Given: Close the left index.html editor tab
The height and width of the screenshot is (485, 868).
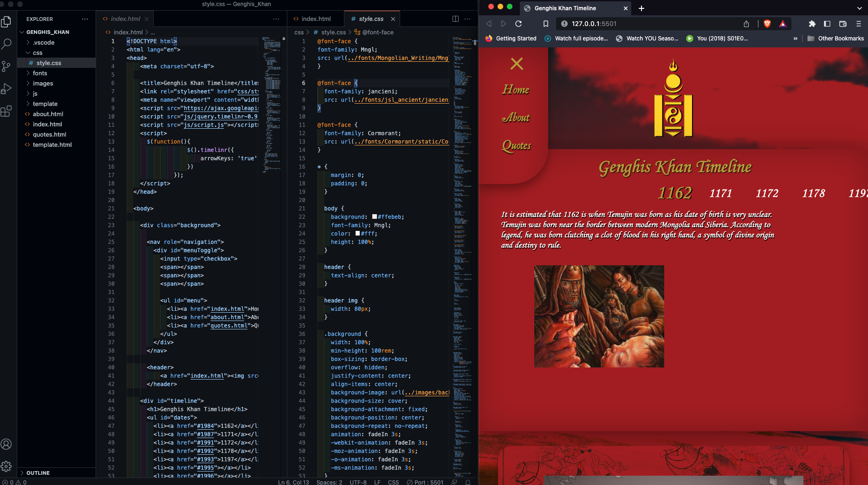Looking at the screenshot, I should 147,19.
